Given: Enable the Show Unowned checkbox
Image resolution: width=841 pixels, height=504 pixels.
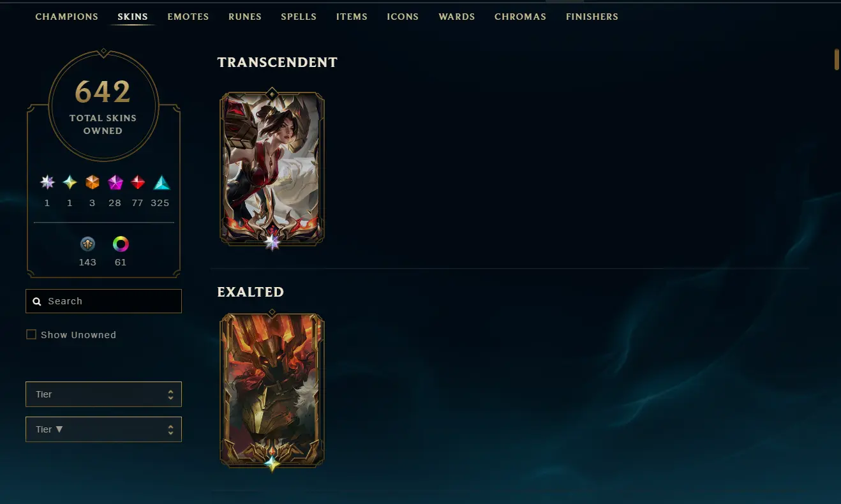Looking at the screenshot, I should [x=31, y=334].
